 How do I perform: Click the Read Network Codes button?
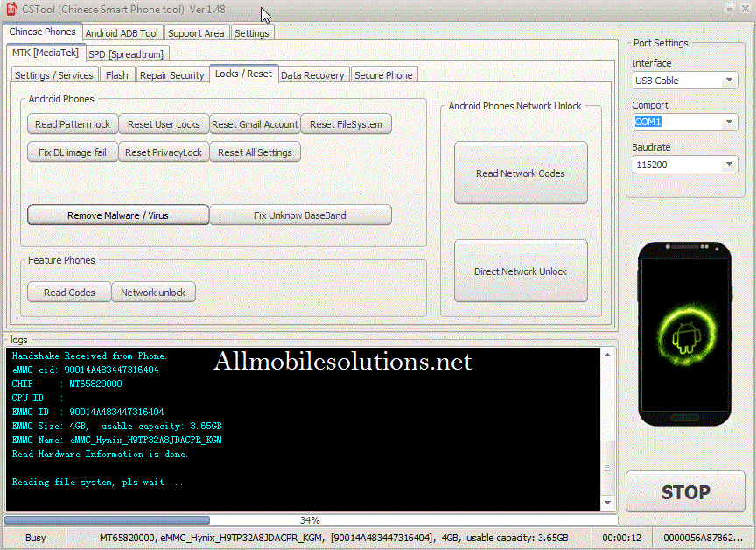(x=521, y=173)
